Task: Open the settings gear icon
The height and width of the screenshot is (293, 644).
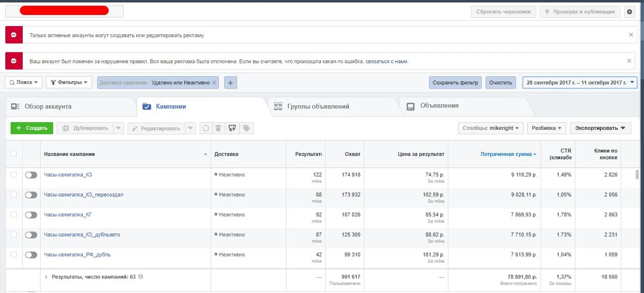Action: pyautogui.click(x=629, y=12)
